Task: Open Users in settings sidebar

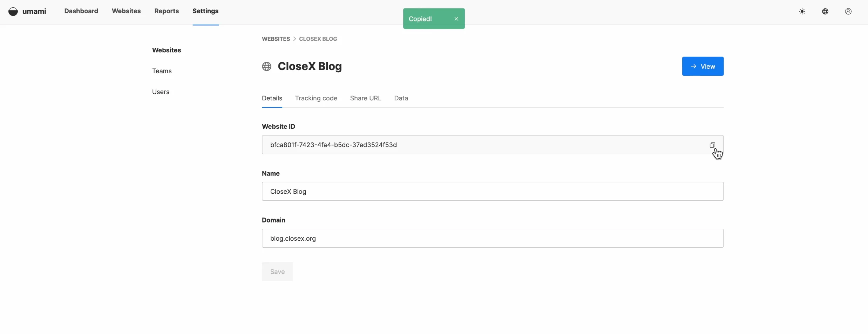Action: coord(161,92)
